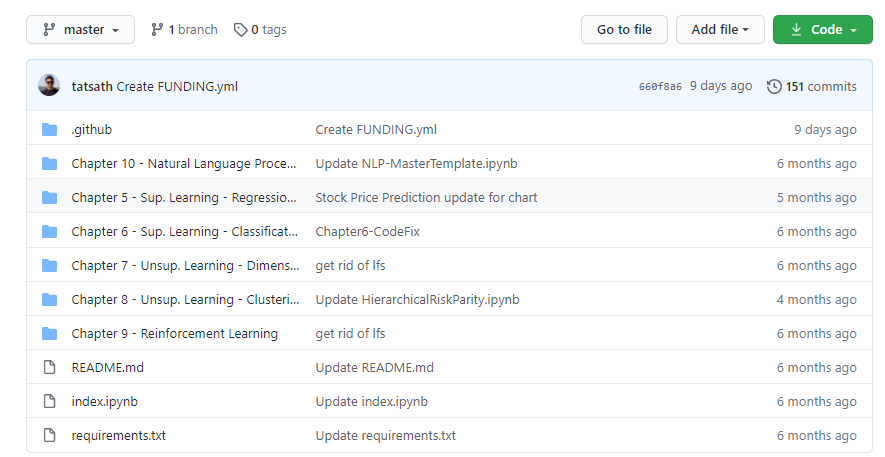Image resolution: width=885 pixels, height=457 pixels.
Task: Expand the Add file dropdown
Action: click(720, 30)
